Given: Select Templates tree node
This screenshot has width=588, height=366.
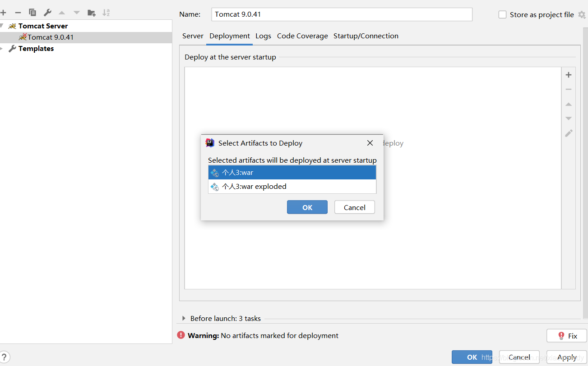Looking at the screenshot, I should 36,48.
